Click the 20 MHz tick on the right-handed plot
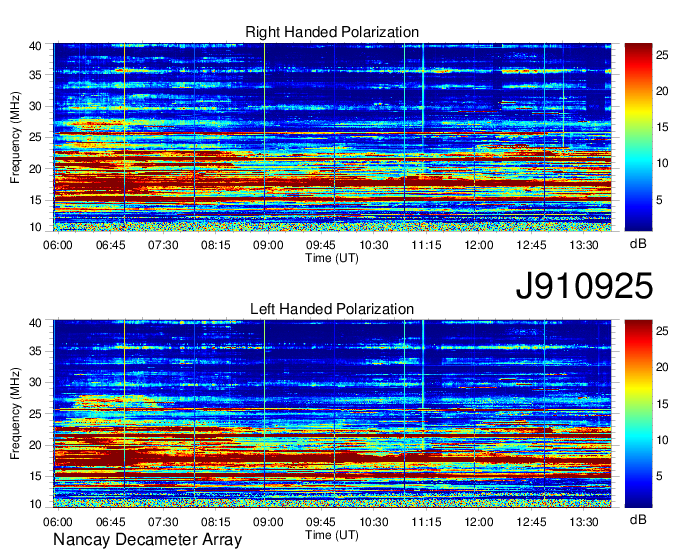 click(35, 169)
